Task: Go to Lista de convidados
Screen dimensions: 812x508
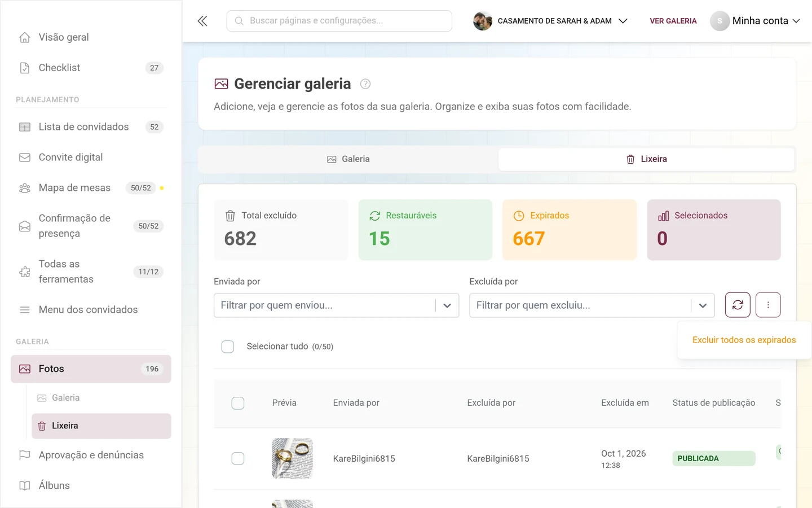Action: click(91, 127)
